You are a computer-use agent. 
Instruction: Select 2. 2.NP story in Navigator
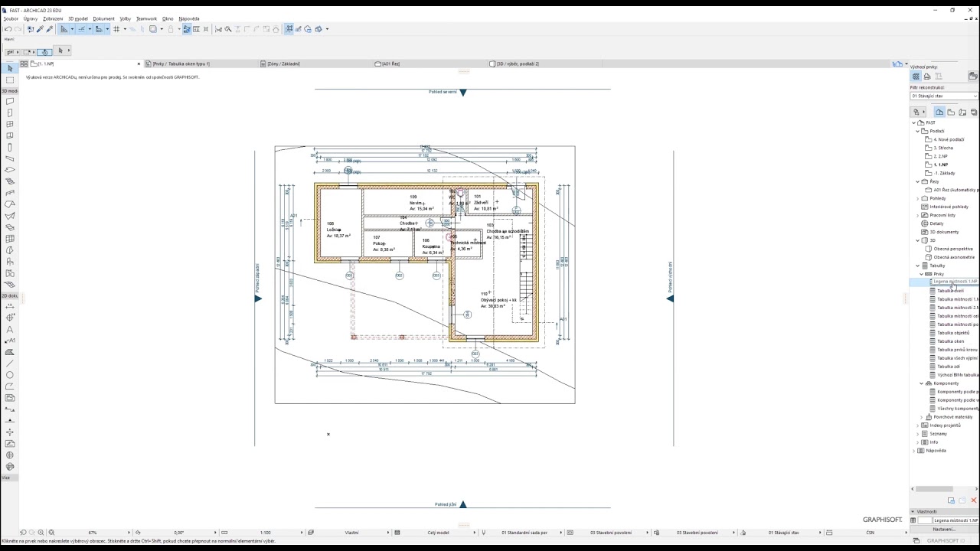tap(941, 156)
